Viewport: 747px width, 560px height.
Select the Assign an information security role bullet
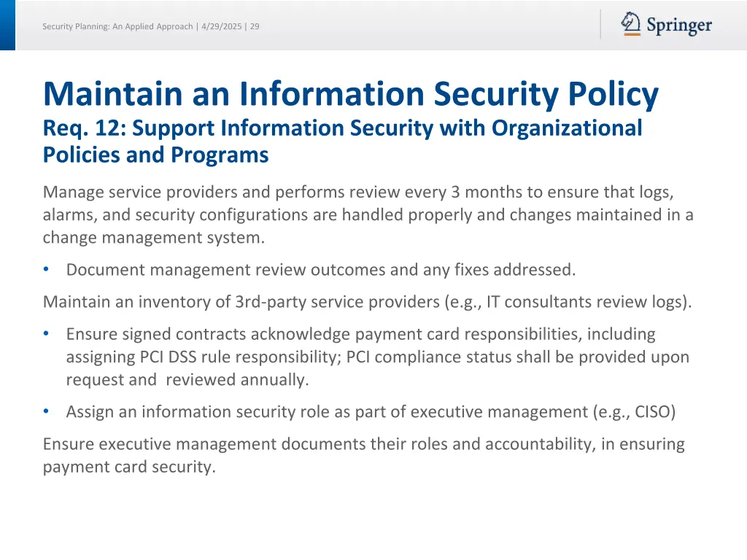371,411
